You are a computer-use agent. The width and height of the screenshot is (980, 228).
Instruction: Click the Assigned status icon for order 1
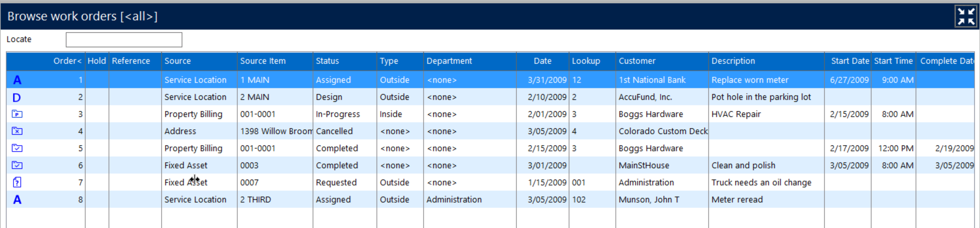[17, 80]
